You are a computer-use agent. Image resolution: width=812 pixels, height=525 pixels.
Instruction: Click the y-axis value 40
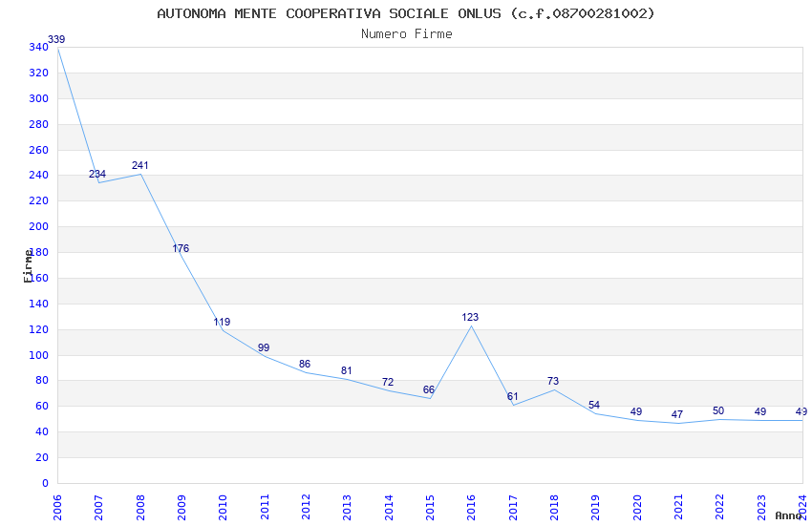[x=42, y=431]
